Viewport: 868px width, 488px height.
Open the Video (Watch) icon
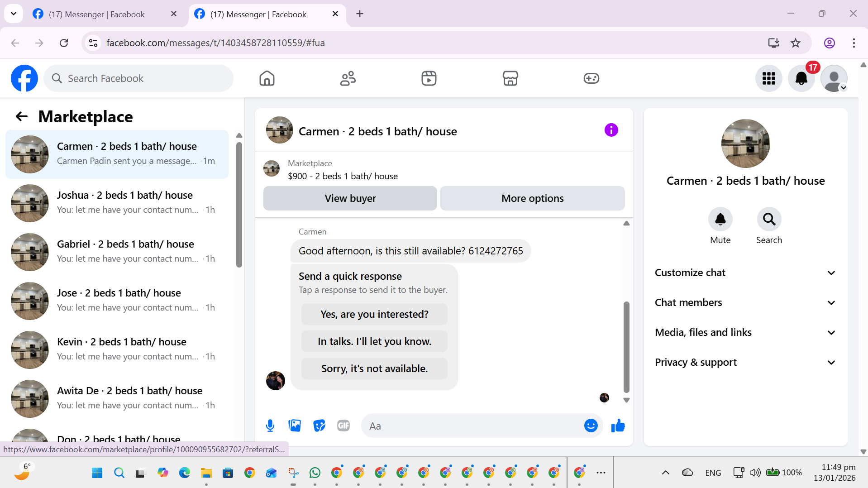pyautogui.click(x=429, y=78)
